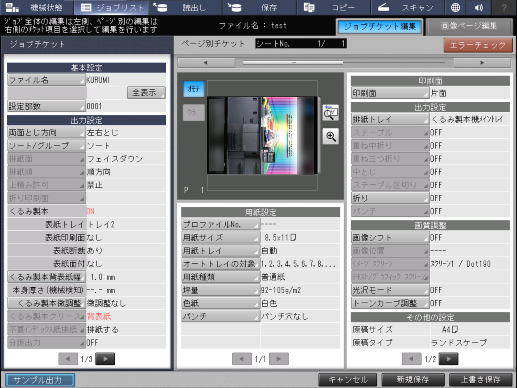Open the パンチ setting under 用紙設定

(x=220, y=316)
